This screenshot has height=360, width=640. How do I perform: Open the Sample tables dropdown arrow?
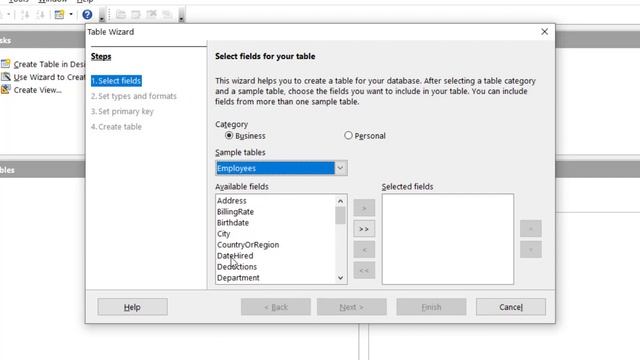pyautogui.click(x=340, y=168)
